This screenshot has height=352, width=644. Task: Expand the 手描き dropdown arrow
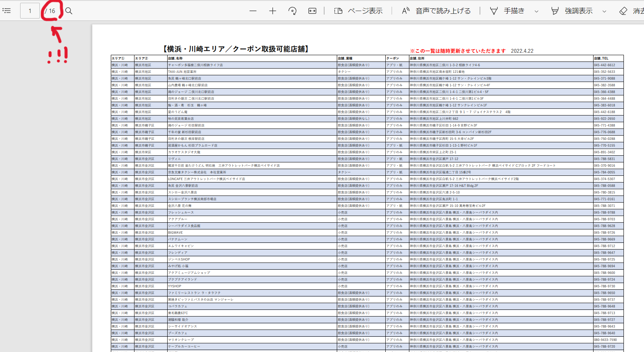[536, 11]
